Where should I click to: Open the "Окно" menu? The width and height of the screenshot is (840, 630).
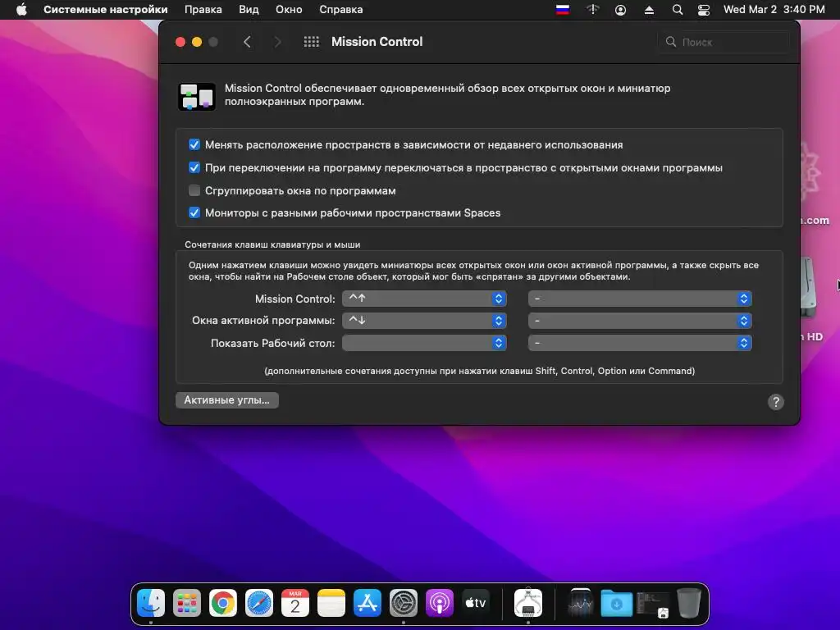pyautogui.click(x=289, y=10)
